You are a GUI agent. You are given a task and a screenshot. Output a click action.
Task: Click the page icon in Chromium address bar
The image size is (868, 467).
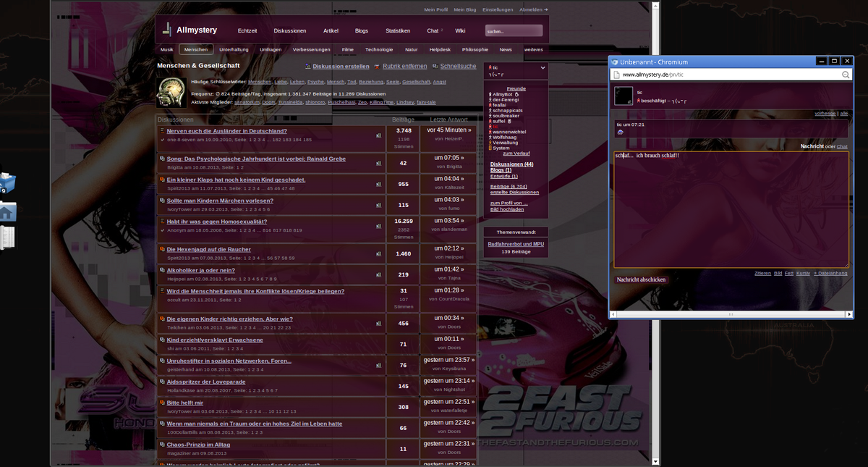tap(616, 75)
